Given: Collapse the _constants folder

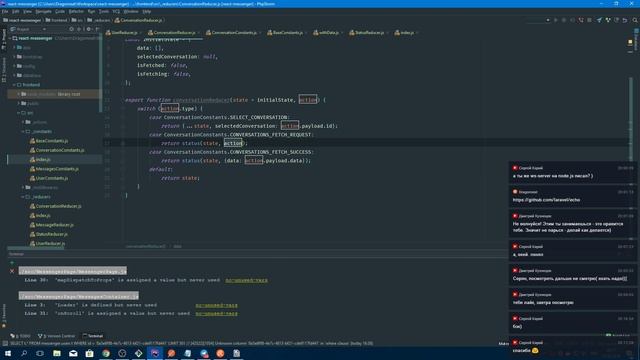Looking at the screenshot, I should pos(24,131).
